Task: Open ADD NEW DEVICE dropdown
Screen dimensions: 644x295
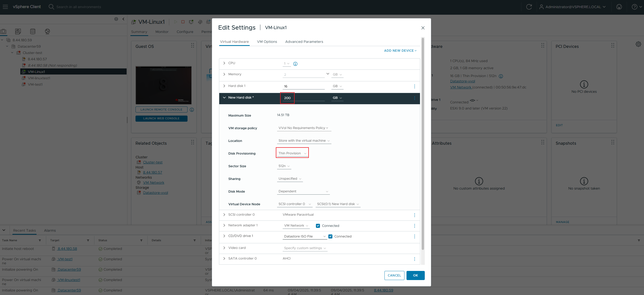Action: (400, 51)
